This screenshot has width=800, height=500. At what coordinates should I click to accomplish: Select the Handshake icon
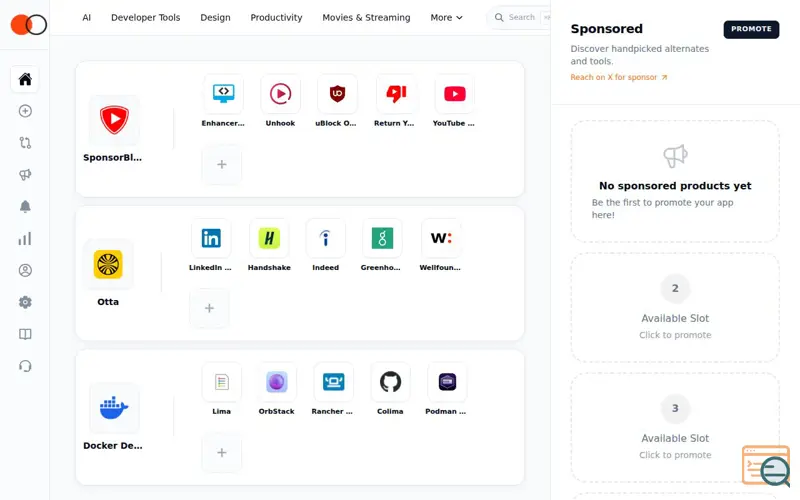point(269,238)
